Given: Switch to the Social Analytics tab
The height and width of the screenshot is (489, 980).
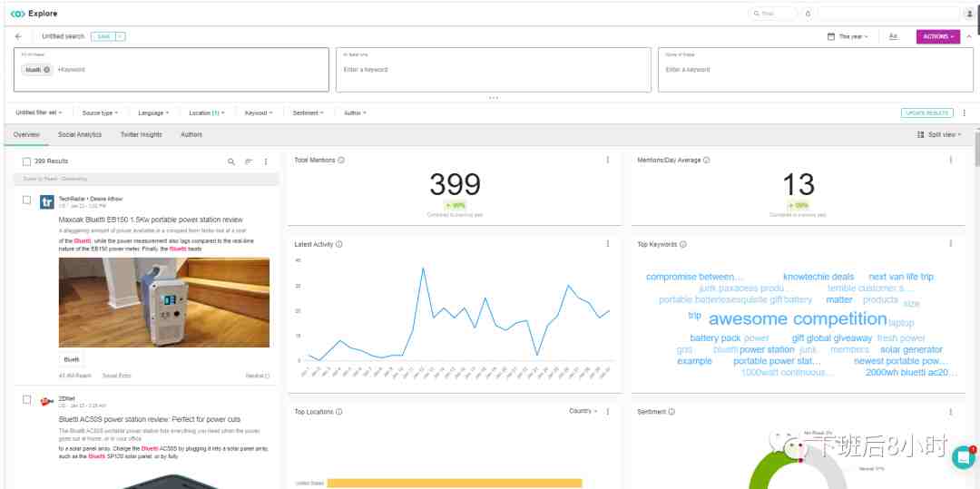Looking at the screenshot, I should coord(80,134).
